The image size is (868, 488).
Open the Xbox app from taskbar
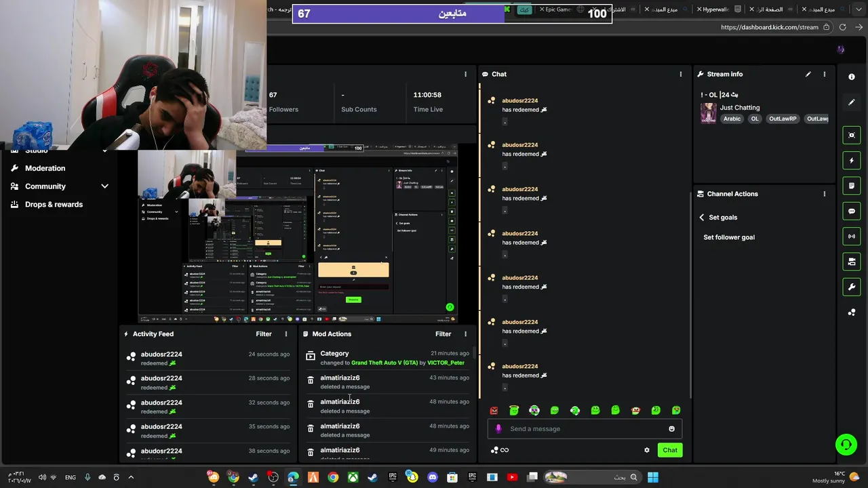353,477
